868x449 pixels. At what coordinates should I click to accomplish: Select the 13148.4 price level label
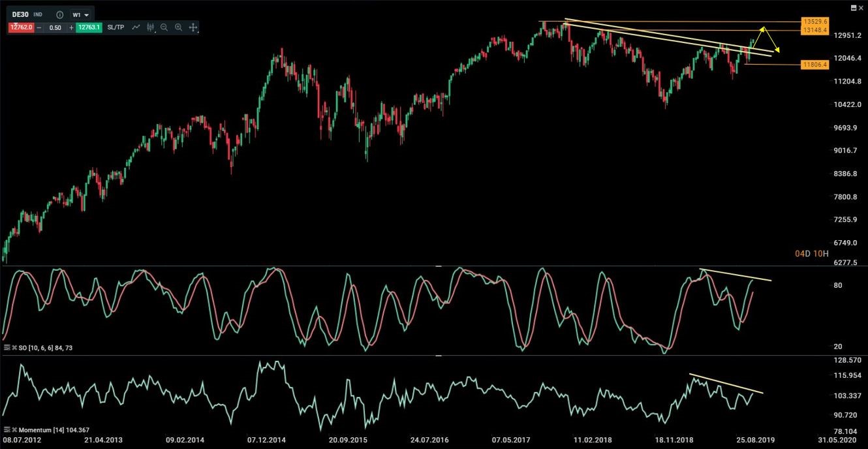pyautogui.click(x=815, y=30)
